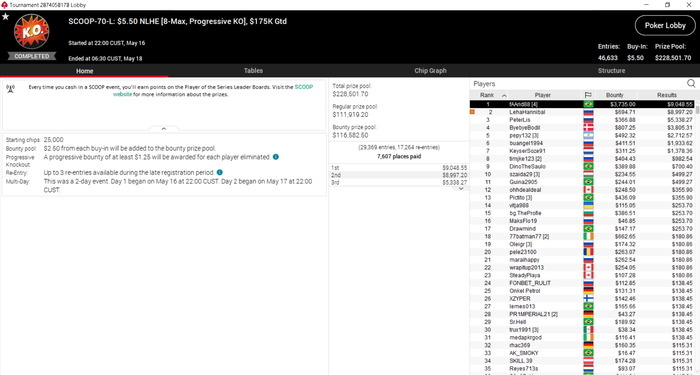700x375 pixels.
Task: Collapse the SCOOP message panel chevron
Action: tap(163, 129)
